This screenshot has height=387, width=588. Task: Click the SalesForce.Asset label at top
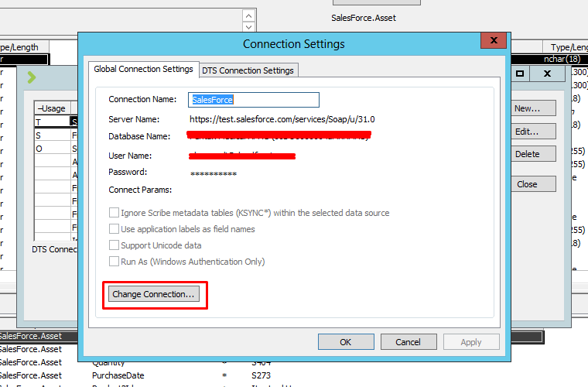pos(364,18)
